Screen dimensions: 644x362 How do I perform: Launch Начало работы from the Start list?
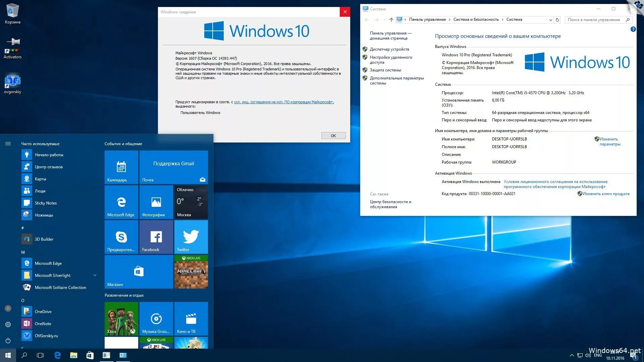[x=59, y=155]
